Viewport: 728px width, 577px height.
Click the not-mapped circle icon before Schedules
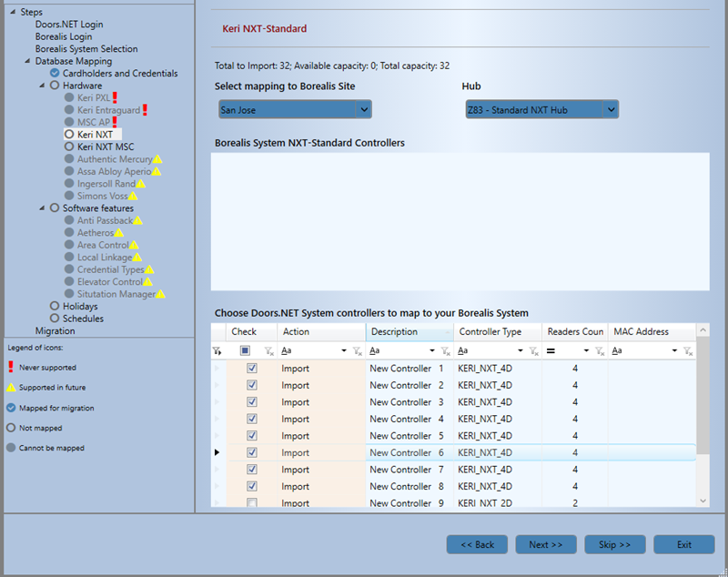point(55,319)
